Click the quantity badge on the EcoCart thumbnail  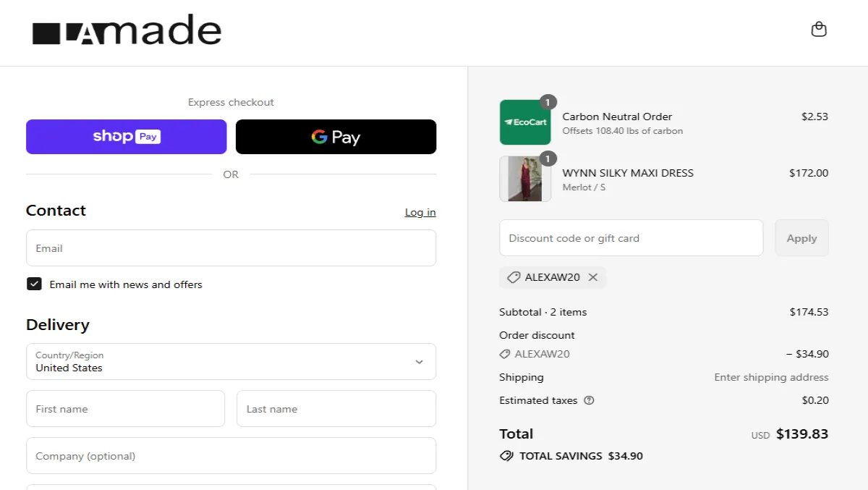(x=548, y=102)
